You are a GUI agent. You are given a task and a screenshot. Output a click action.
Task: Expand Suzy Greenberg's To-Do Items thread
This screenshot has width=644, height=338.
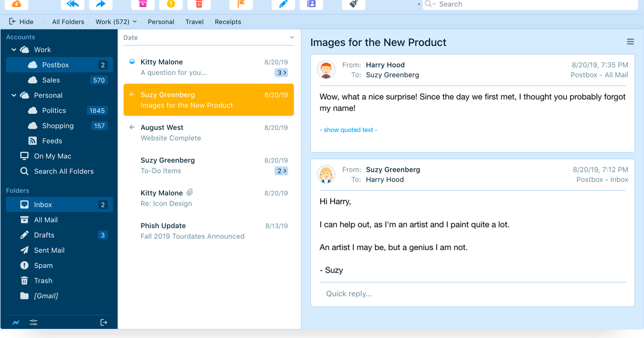pyautogui.click(x=281, y=171)
